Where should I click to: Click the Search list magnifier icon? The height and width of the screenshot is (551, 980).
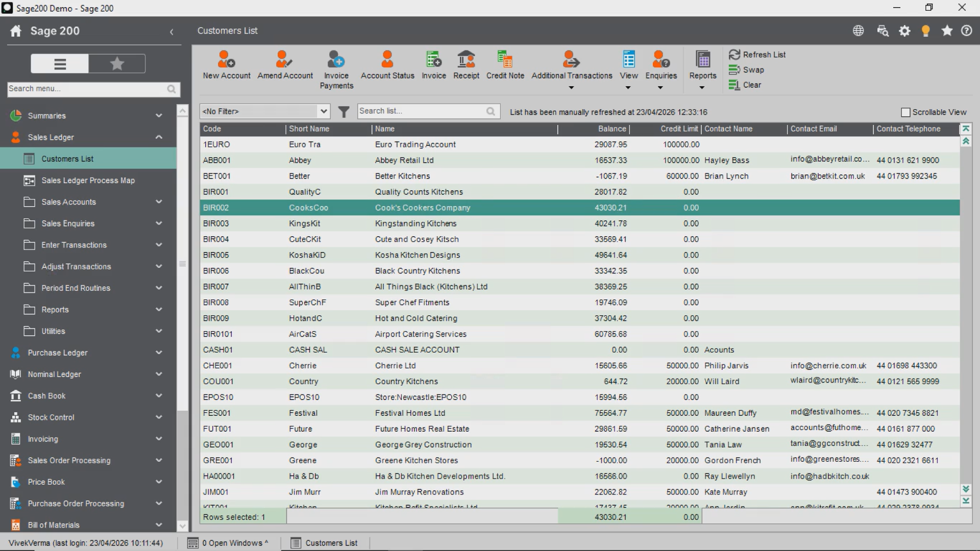(x=491, y=111)
